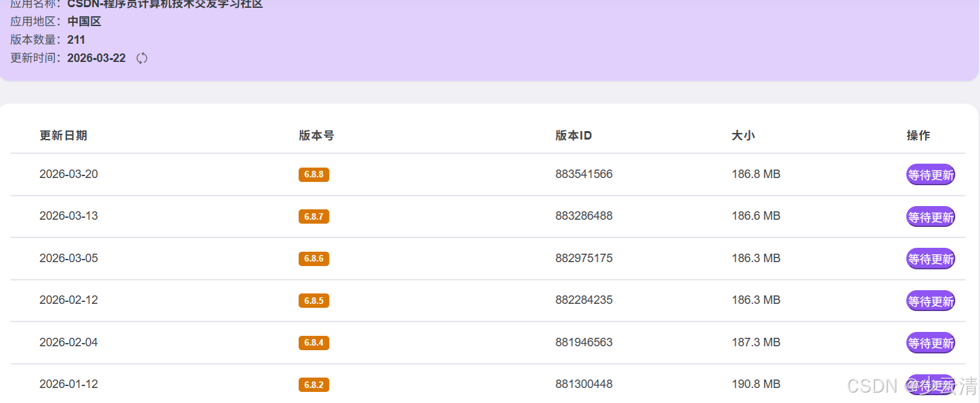Click version ID 882975175
The image size is (980, 403).
click(x=584, y=258)
